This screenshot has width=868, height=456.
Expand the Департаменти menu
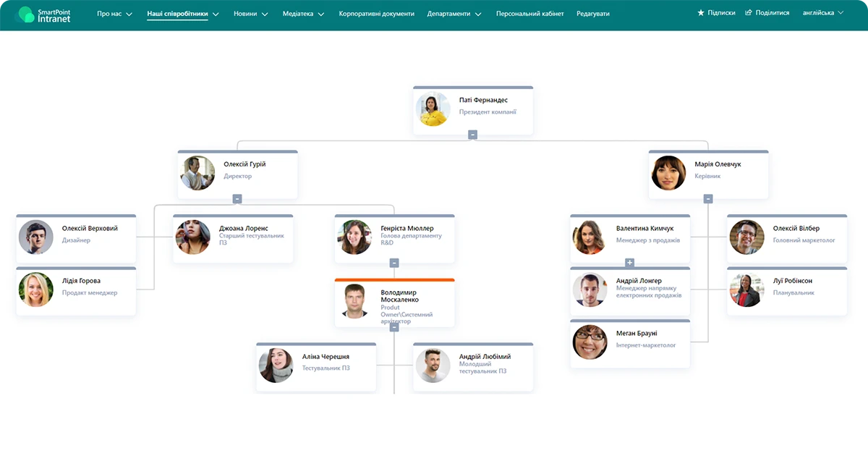(x=454, y=14)
